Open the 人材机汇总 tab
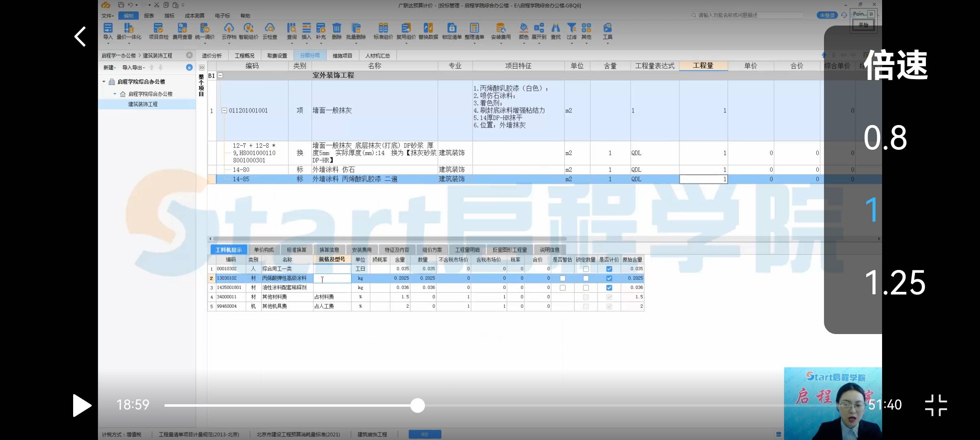980x440 pixels. 377,56
